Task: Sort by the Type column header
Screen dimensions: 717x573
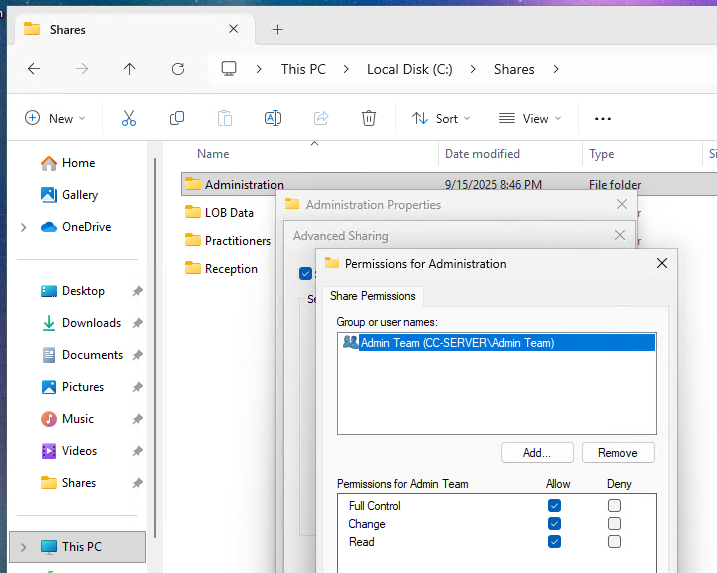Action: point(602,154)
